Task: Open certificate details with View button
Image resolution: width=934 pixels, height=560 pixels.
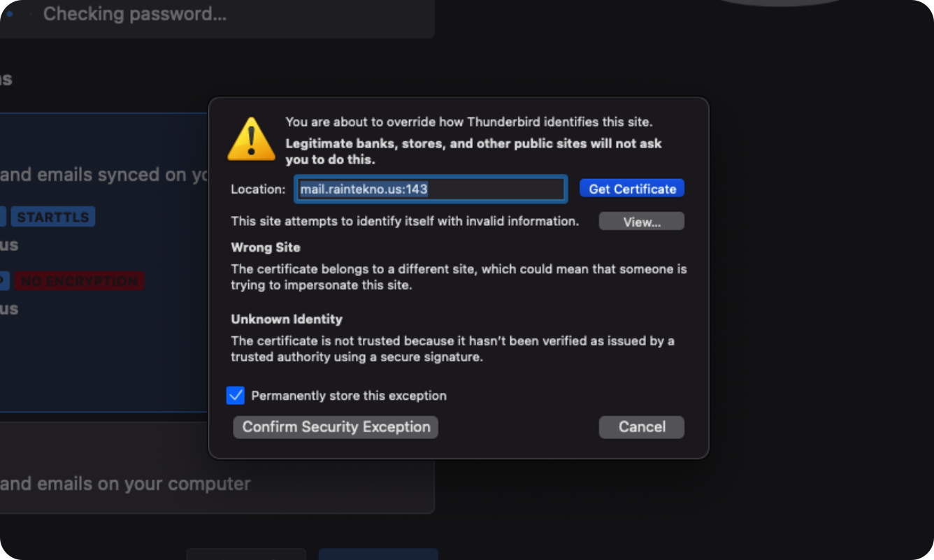Action: click(641, 222)
